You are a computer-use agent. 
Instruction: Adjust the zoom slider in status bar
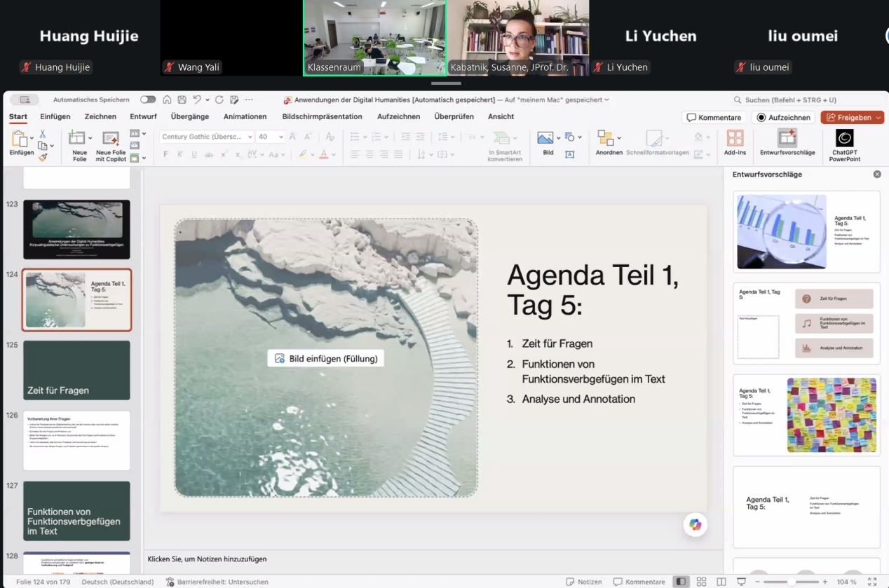point(790,582)
